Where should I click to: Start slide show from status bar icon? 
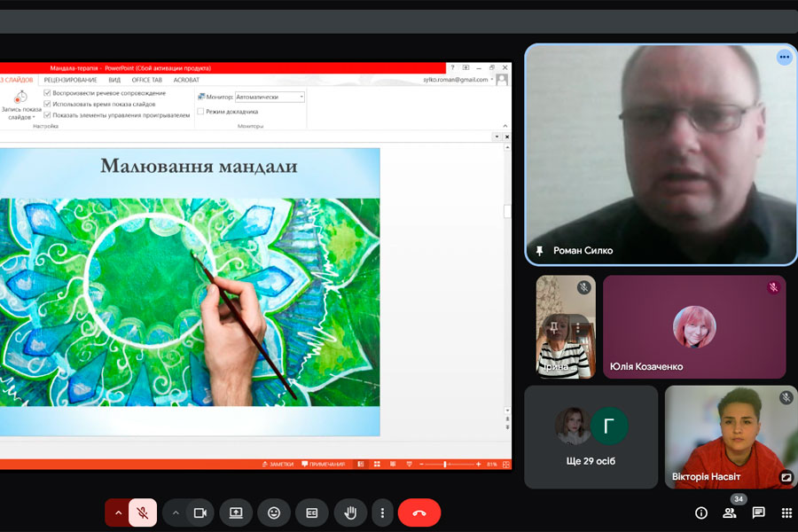(x=409, y=465)
